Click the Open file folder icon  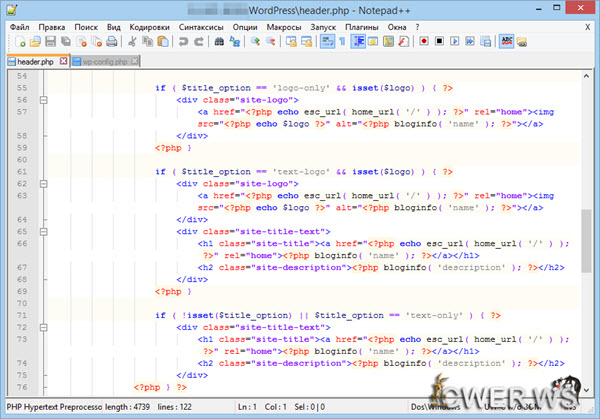coord(33,42)
